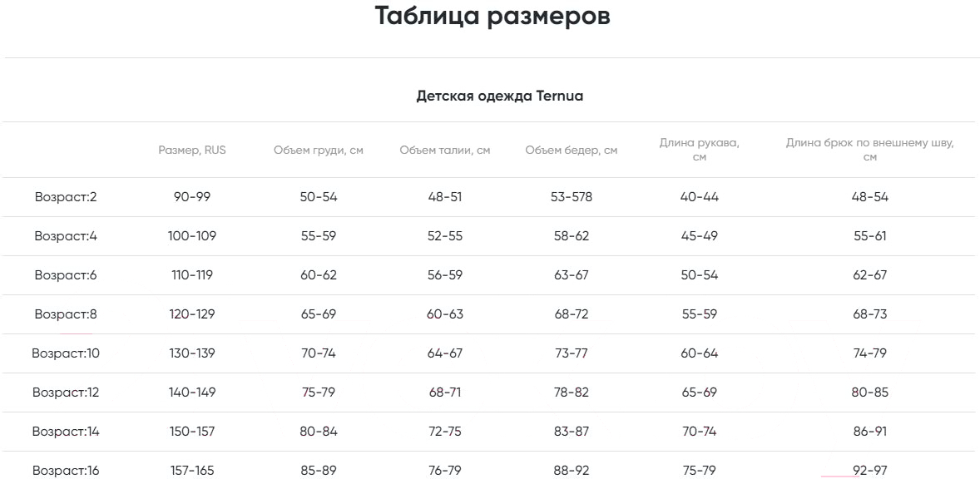Click the Объем бедер, см column header
This screenshot has width=980, height=479.
click(572, 151)
